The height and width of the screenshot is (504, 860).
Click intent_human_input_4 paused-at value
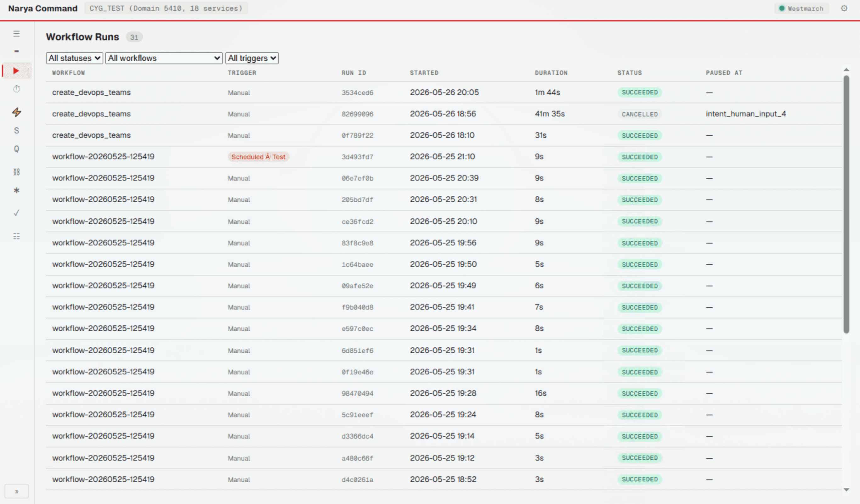coord(746,114)
